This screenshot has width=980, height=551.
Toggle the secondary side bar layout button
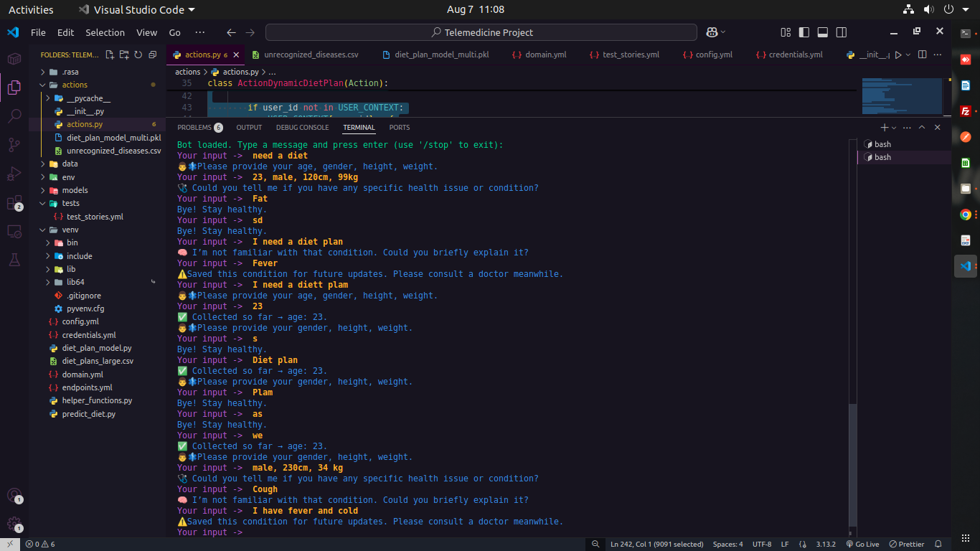click(842, 32)
